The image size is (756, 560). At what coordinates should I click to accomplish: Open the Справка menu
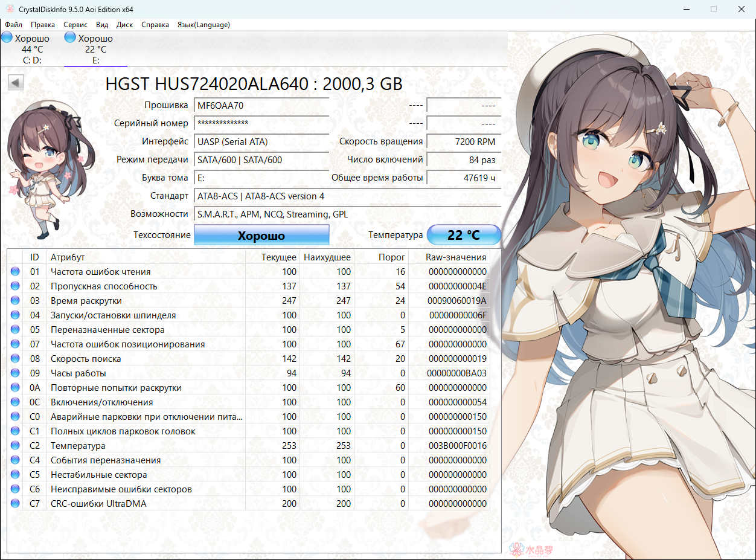[155, 25]
